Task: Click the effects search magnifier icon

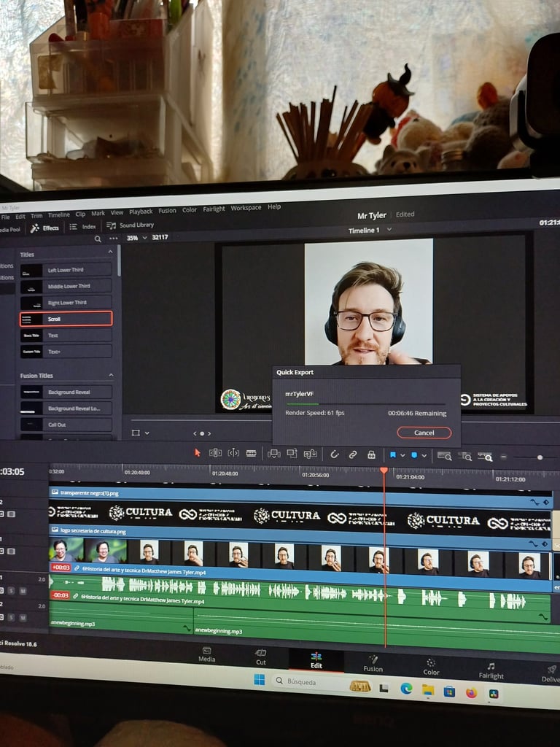Action: (x=98, y=239)
